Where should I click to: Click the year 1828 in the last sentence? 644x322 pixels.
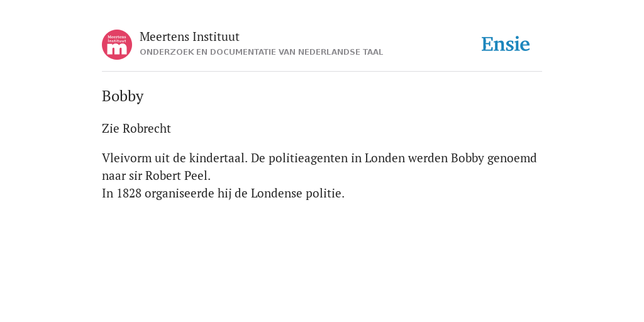129,194
